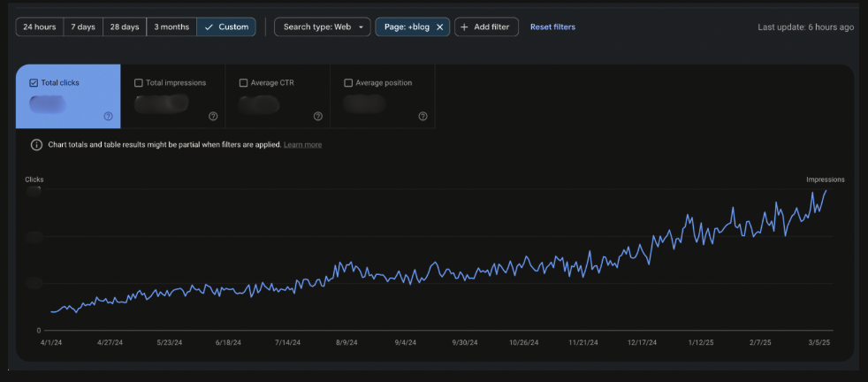Click the plus icon in Add filter

point(464,27)
